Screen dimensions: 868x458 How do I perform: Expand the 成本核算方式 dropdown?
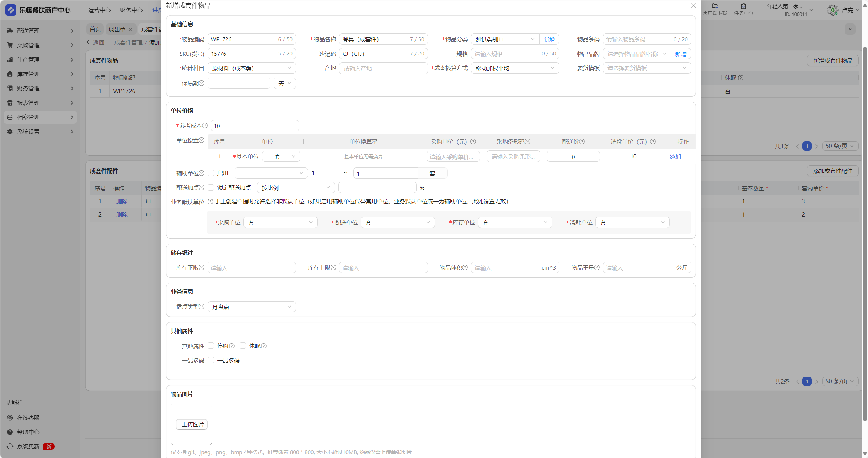tap(515, 68)
